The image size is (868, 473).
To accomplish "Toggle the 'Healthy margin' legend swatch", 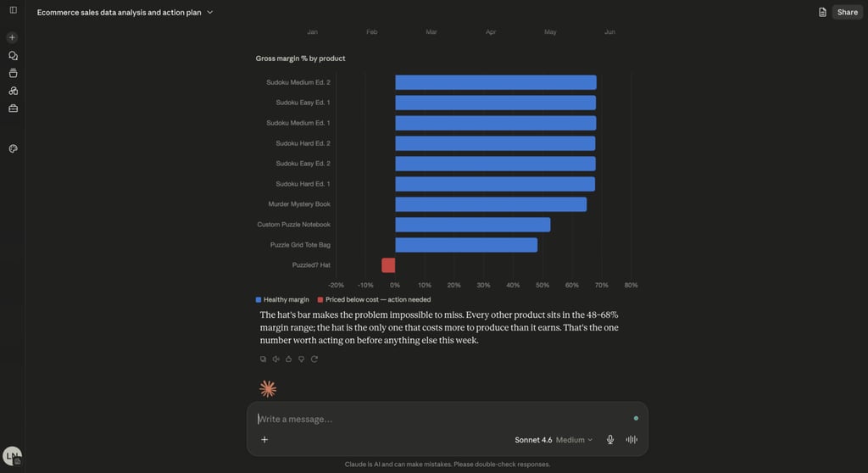I will 258,299.
